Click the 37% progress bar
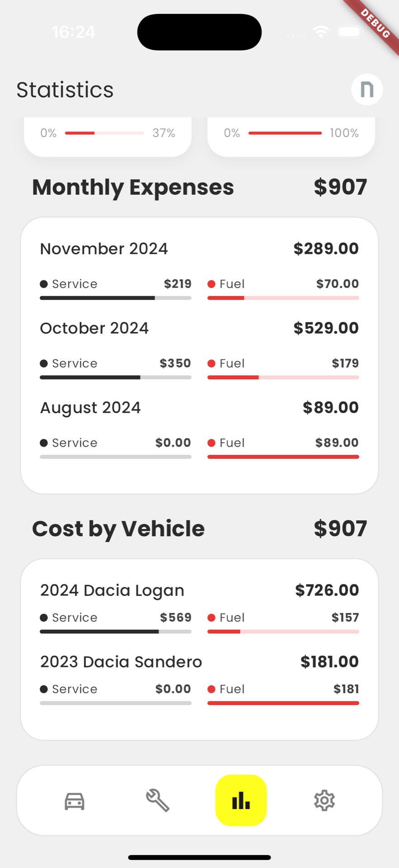 (104, 133)
